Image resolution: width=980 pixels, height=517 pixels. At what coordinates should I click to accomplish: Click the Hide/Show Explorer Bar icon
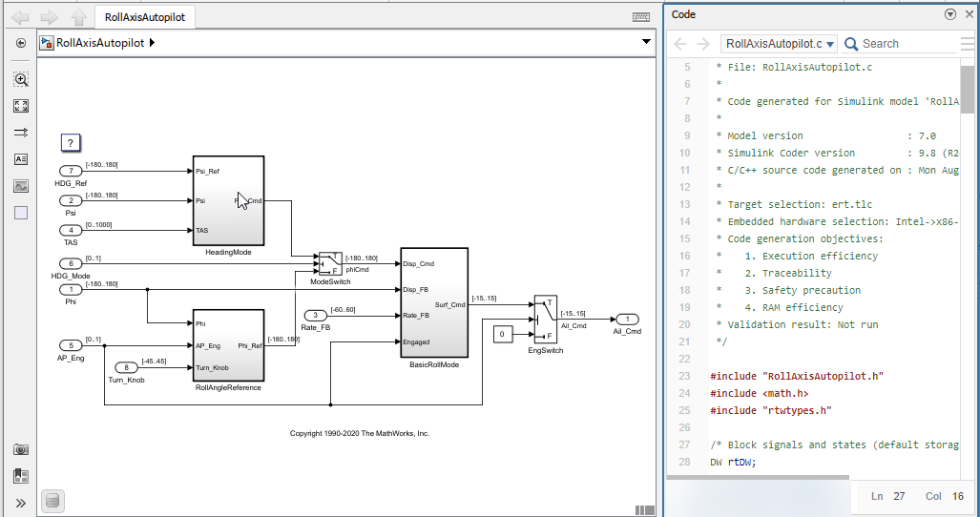pos(21,43)
